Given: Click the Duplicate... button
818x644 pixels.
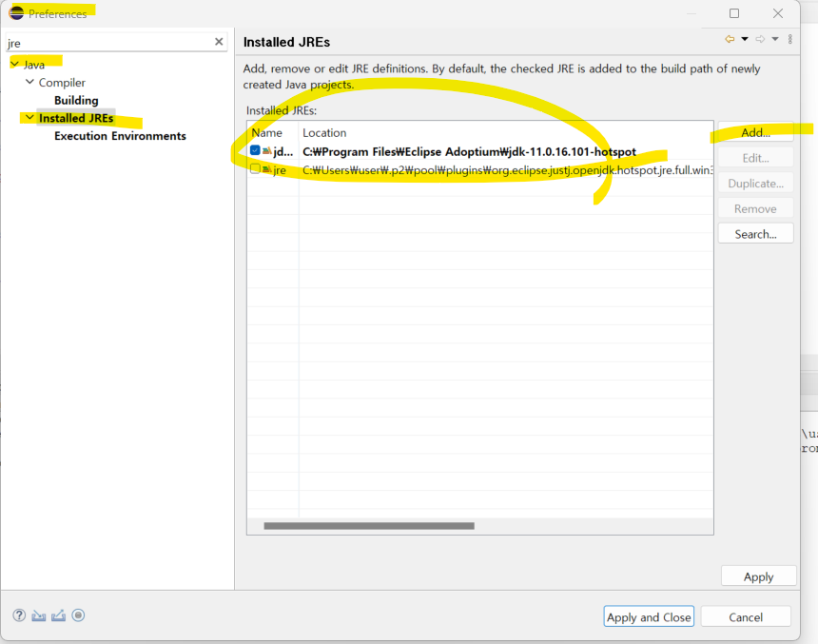Looking at the screenshot, I should [755, 184].
